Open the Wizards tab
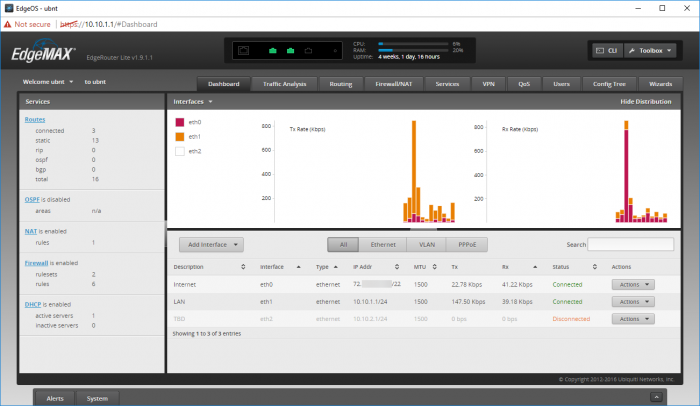The image size is (700, 406). coord(661,84)
